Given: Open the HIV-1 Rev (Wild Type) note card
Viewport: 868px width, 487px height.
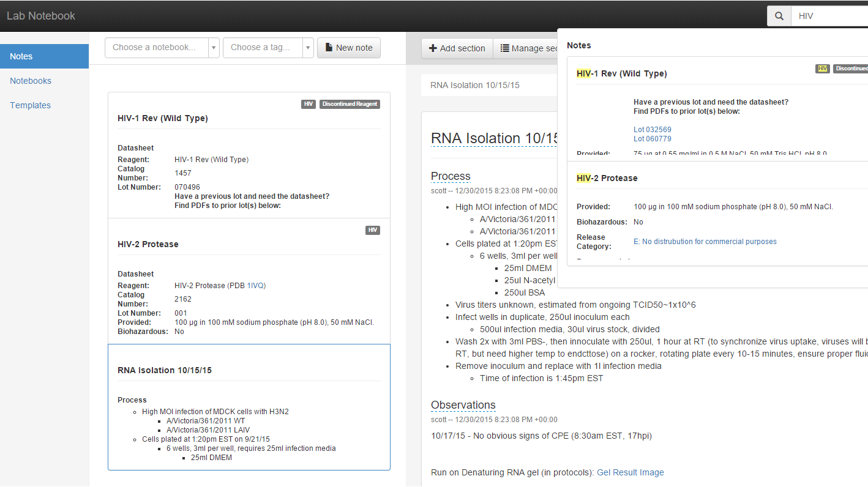Looking at the screenshot, I should point(163,119).
